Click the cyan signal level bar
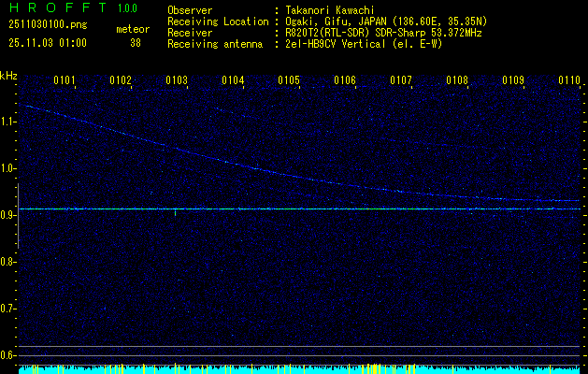 click(x=299, y=369)
